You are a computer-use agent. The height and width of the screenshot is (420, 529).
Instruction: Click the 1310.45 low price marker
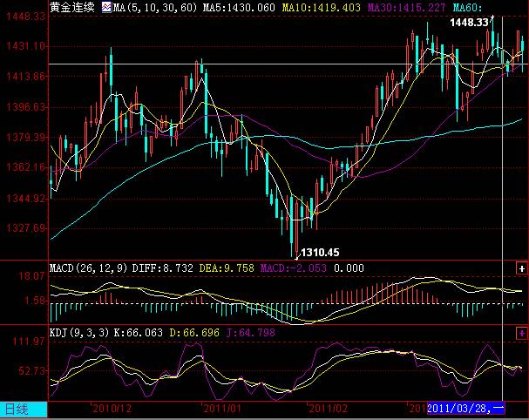click(320, 253)
